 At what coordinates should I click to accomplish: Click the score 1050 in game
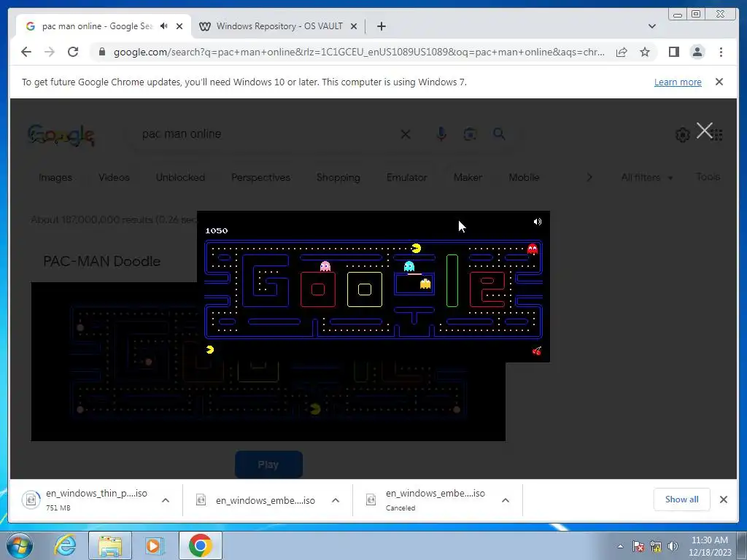[216, 230]
